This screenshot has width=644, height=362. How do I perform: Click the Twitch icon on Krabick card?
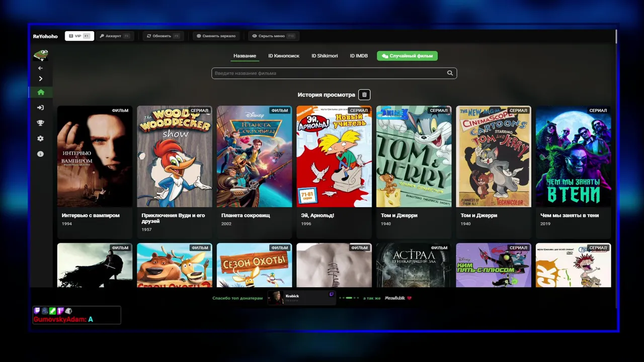[x=331, y=294]
